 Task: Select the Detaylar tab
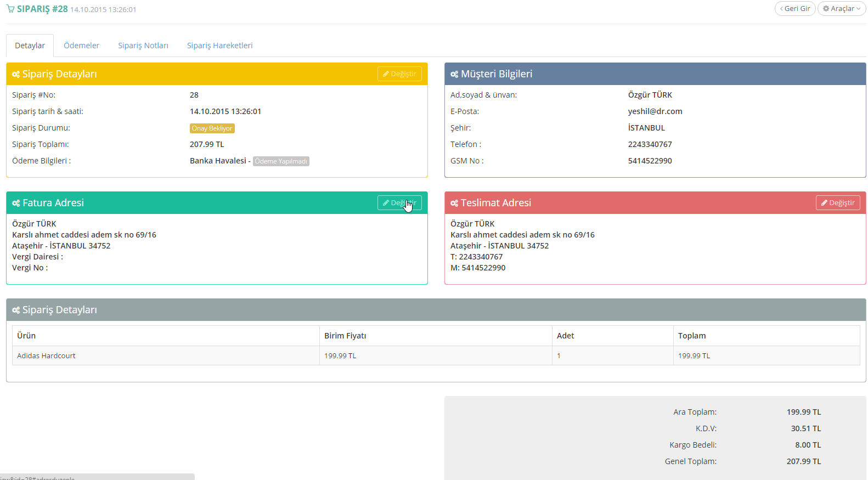pos(30,46)
